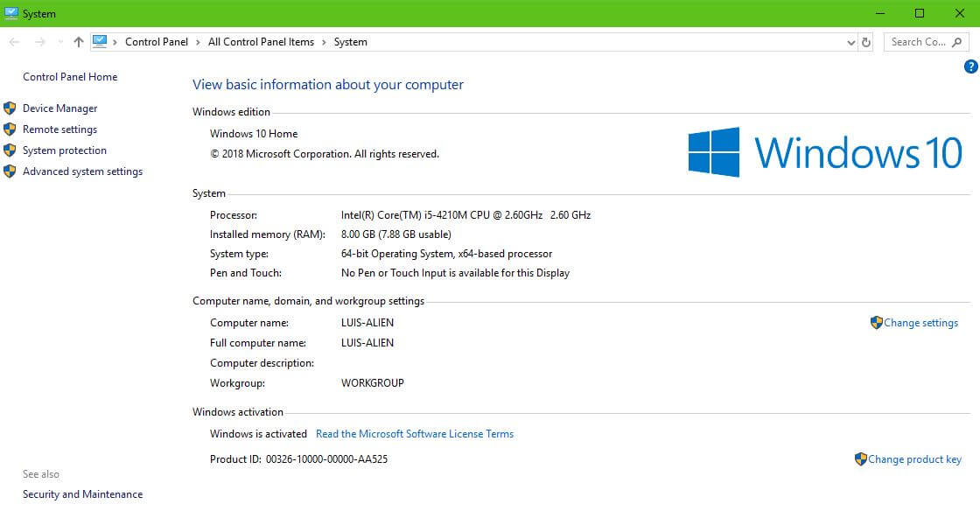Open the address bar history dropdown

click(x=850, y=43)
